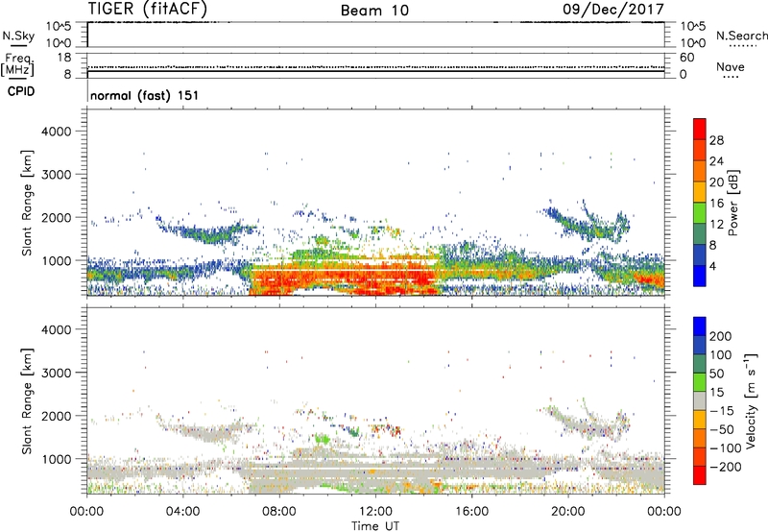Click the '12:00' time axis label
This screenshot has height=532, width=768.
click(375, 512)
